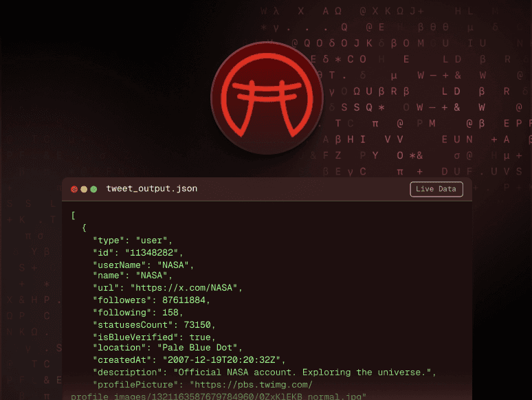Click the "type": "user" line

tap(133, 241)
